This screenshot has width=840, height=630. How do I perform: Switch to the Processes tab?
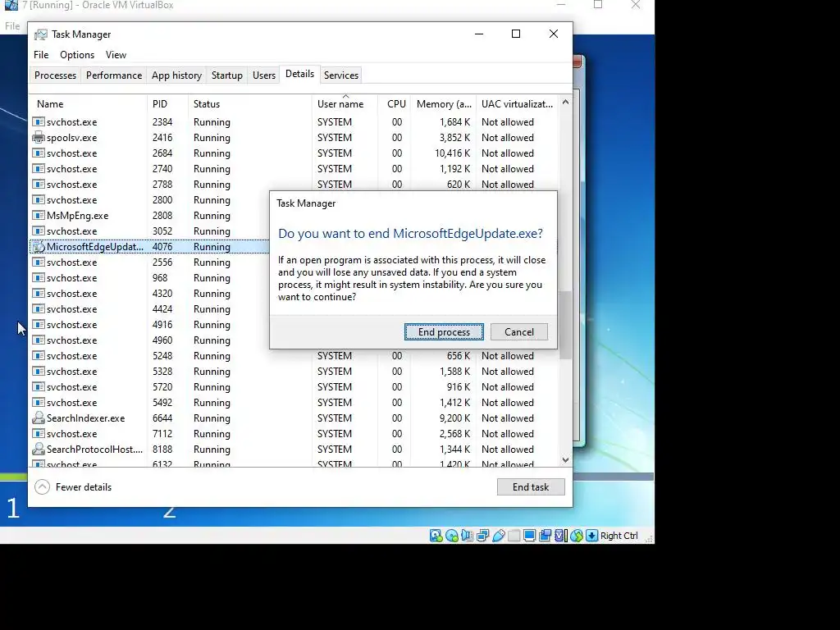coord(55,75)
